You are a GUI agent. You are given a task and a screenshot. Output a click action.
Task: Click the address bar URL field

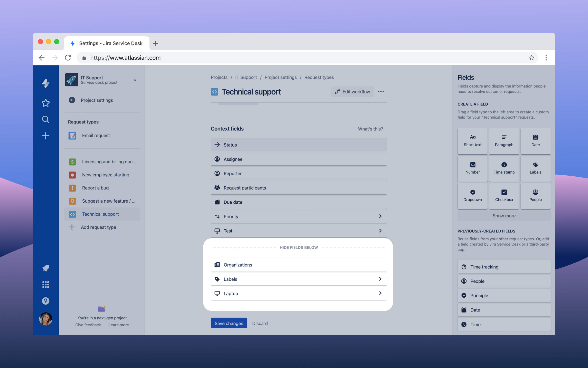point(307,58)
